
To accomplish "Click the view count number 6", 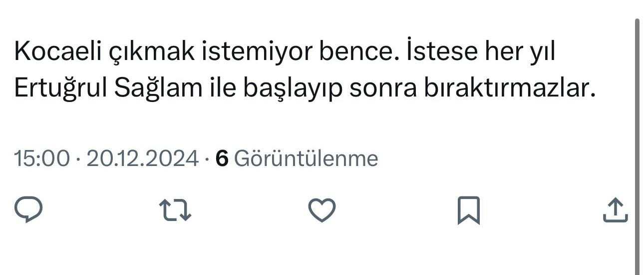I will pyautogui.click(x=222, y=159).
